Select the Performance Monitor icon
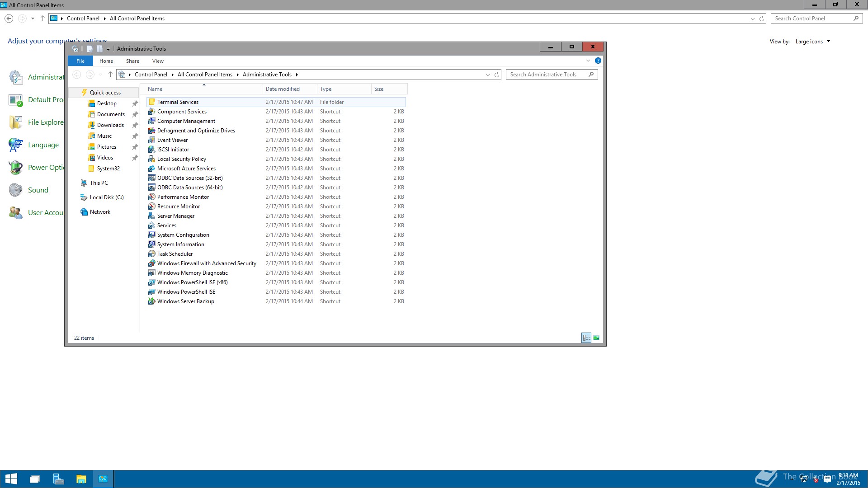Image resolution: width=868 pixels, height=488 pixels. 152,197
